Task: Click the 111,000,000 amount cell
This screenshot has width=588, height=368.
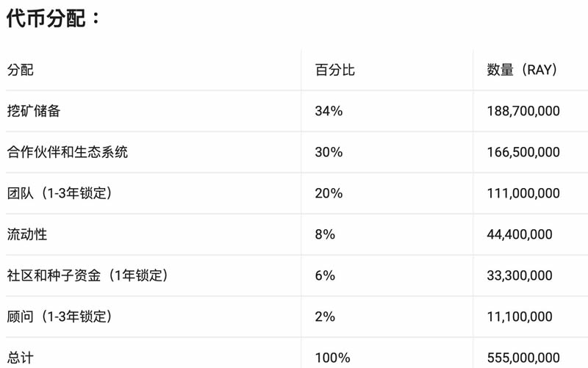Action: (523, 194)
